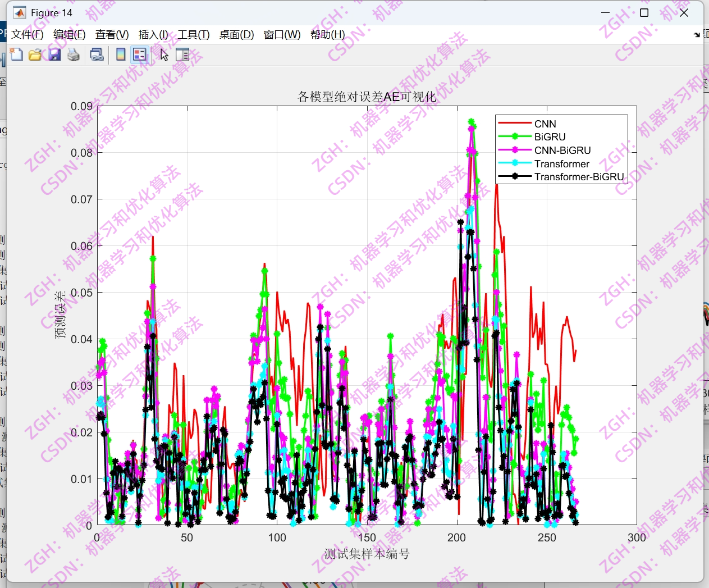Disable the highlighted Insert Legend toggle
Screen dimensions: 709x588
139,54
